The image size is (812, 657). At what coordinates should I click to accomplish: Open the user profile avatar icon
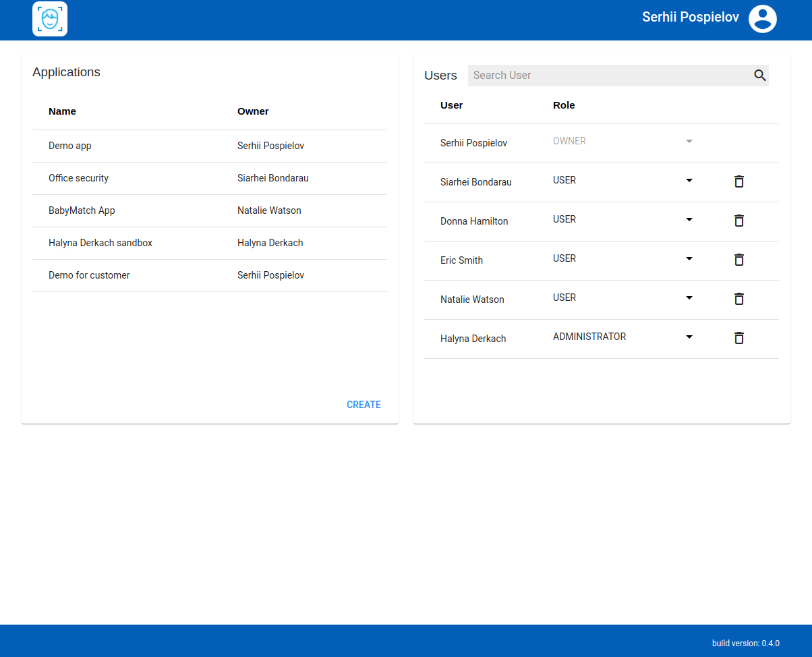(763, 18)
